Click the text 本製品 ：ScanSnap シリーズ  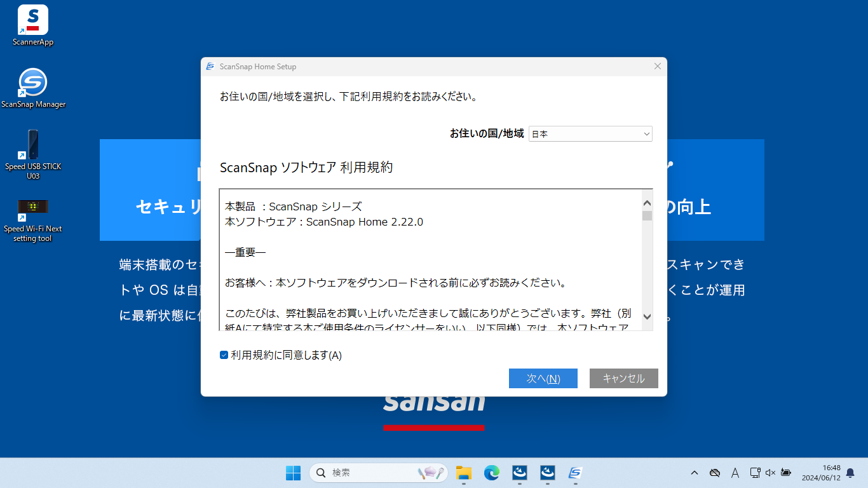294,207
